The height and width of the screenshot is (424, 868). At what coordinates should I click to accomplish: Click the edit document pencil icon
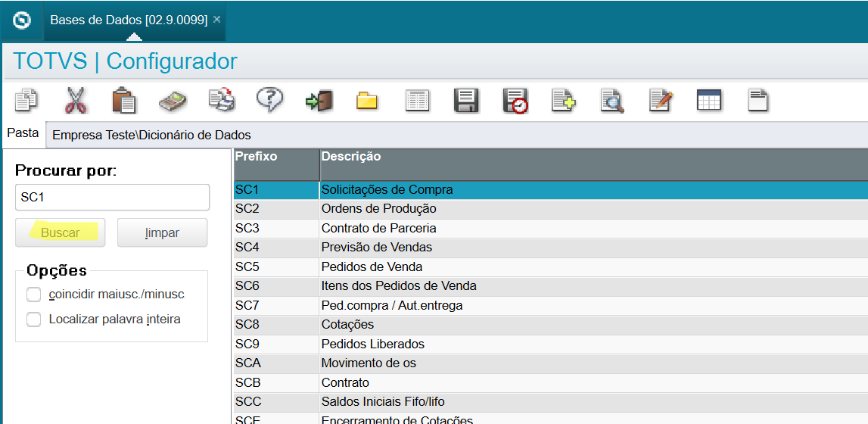pyautogui.click(x=661, y=101)
